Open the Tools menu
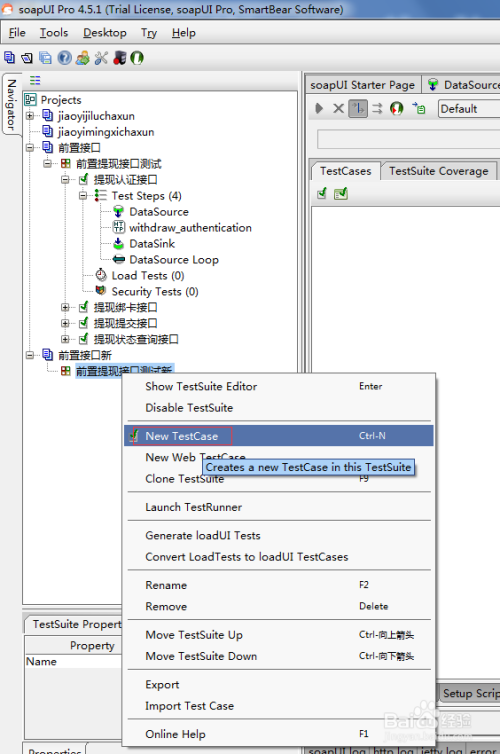 pos(54,33)
